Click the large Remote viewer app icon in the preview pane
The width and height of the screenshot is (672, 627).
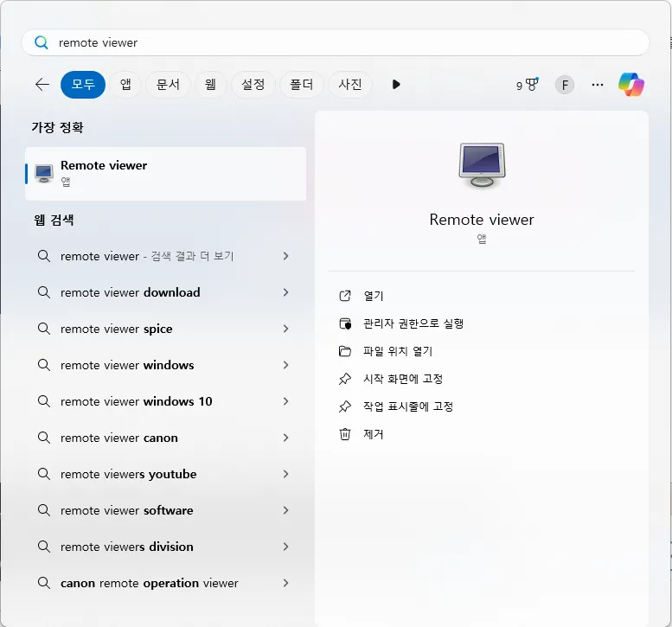click(482, 165)
